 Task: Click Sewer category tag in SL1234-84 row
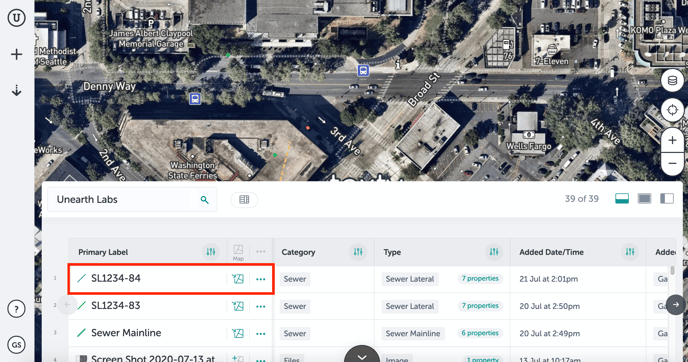click(x=295, y=279)
